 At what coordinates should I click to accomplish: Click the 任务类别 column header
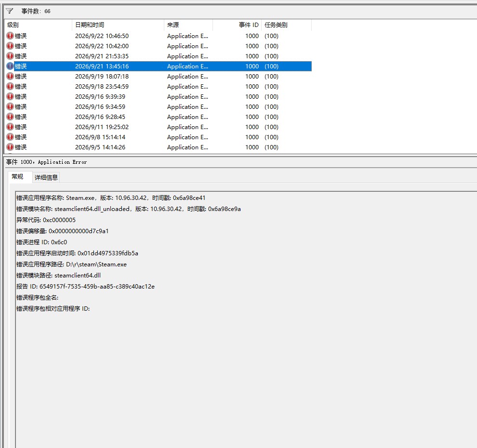click(286, 25)
